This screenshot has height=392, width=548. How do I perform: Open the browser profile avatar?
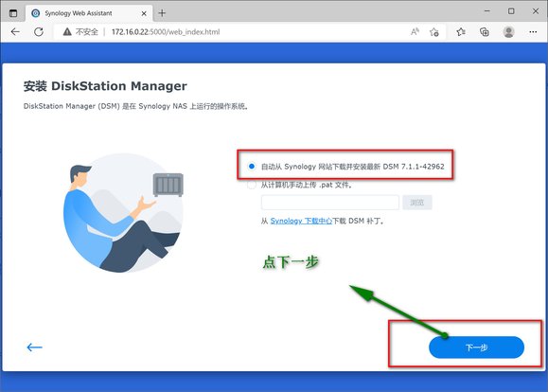click(508, 32)
